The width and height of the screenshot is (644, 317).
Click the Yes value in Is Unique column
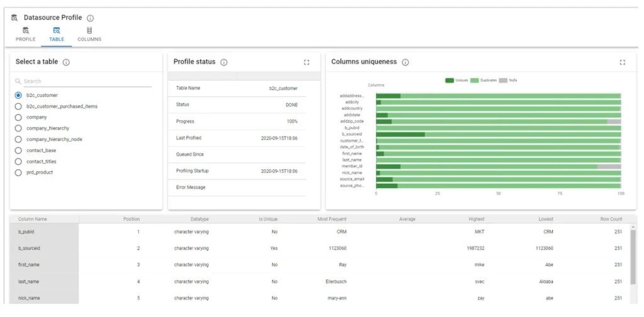274,248
